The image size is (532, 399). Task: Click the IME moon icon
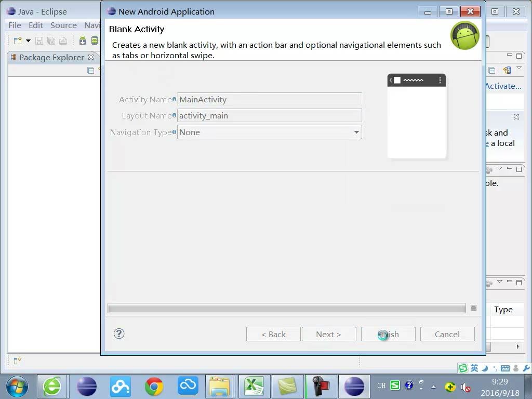(x=485, y=368)
